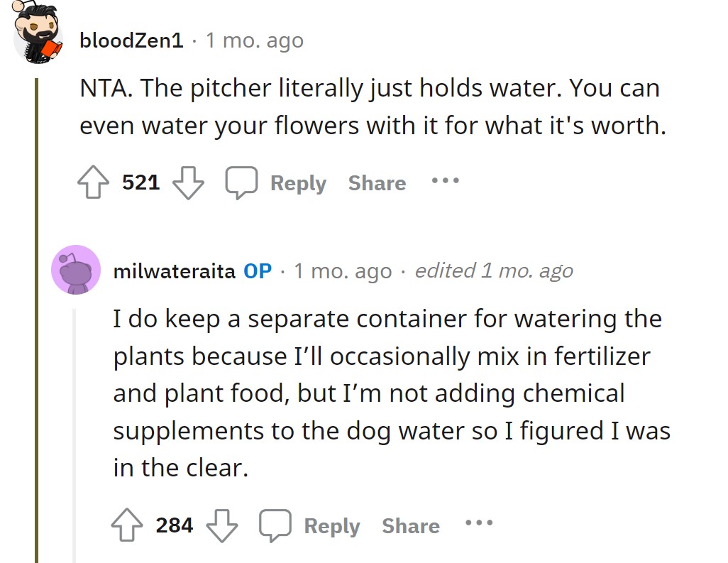Viewport: 728px width, 563px height.
Task: Click speech bubble icon on milwateraita's reply
Action: coord(275,525)
